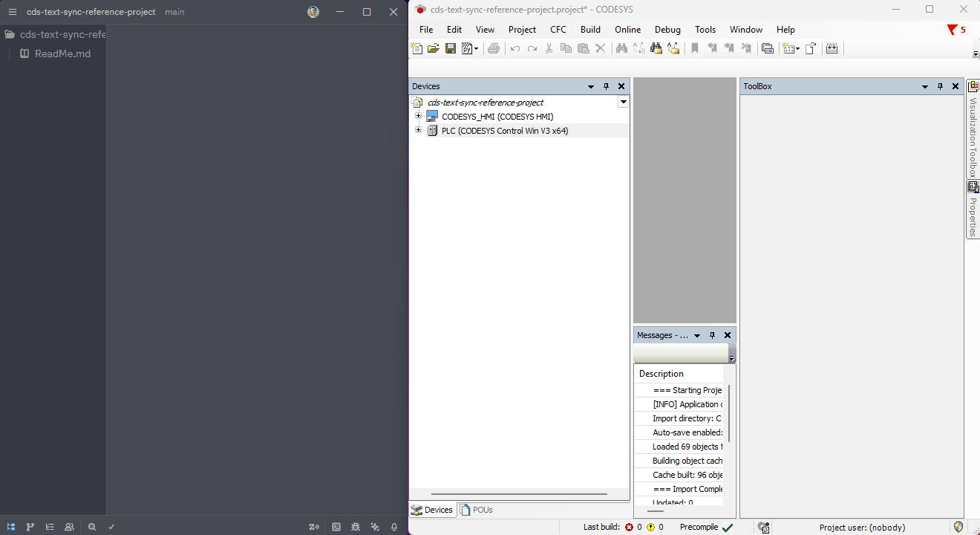Switch to the POUs tab
This screenshot has height=535, width=980.
[x=476, y=510]
